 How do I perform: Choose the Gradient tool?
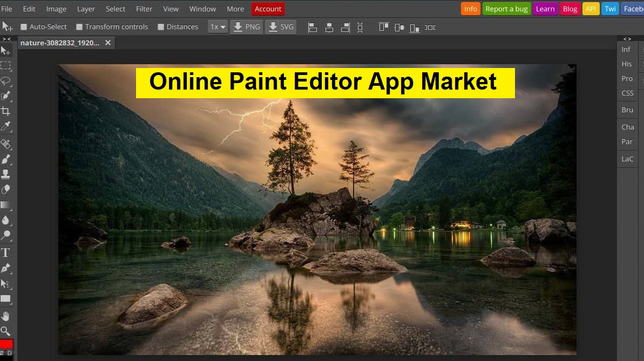coord(6,205)
